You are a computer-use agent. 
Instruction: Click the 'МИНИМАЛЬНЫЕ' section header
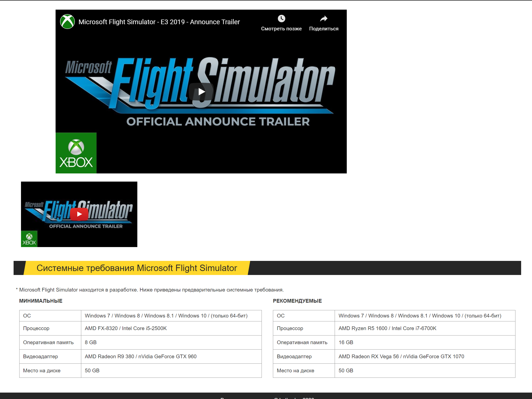[41, 301]
